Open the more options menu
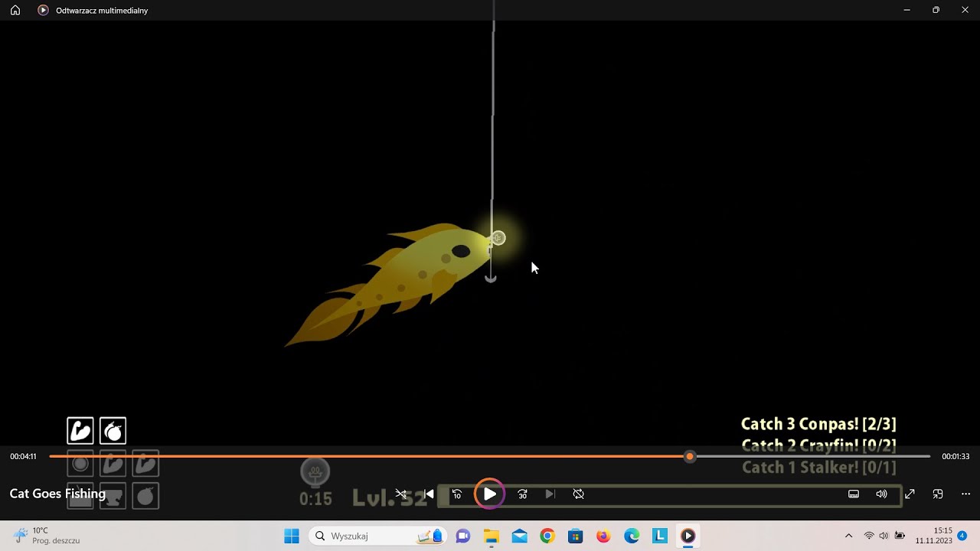The height and width of the screenshot is (551, 980). [965, 494]
